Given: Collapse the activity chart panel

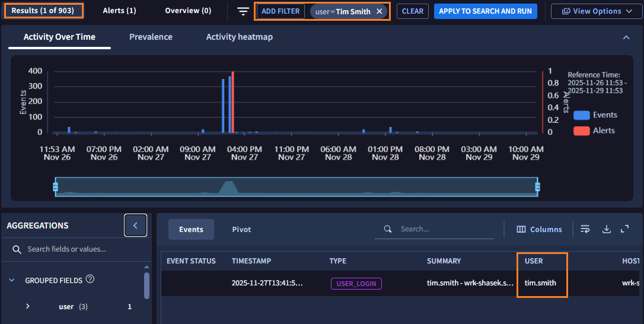Looking at the screenshot, I should pyautogui.click(x=626, y=37).
